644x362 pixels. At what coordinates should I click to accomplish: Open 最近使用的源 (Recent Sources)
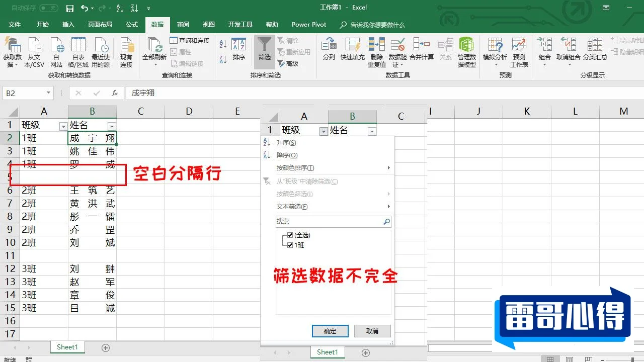pos(101,53)
